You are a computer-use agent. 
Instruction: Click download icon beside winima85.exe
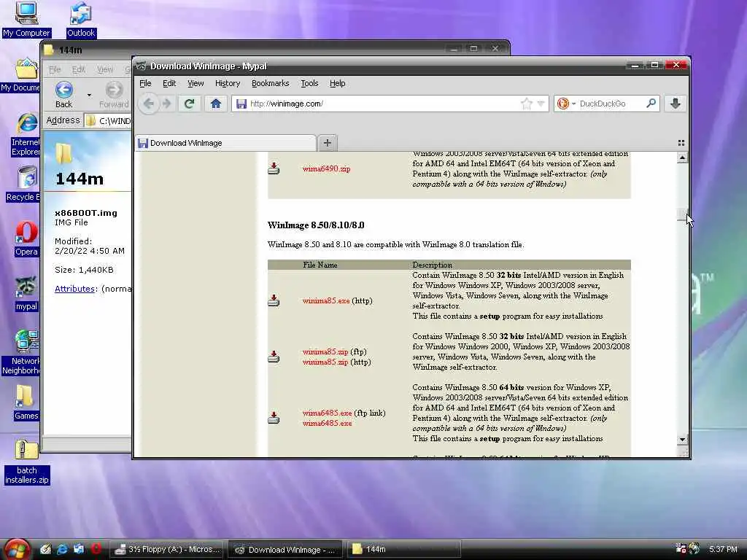[274, 300]
